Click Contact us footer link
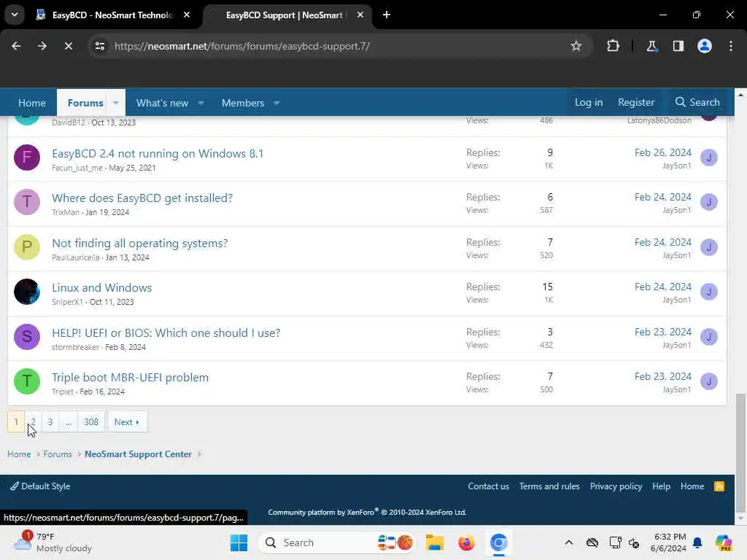 488,486
